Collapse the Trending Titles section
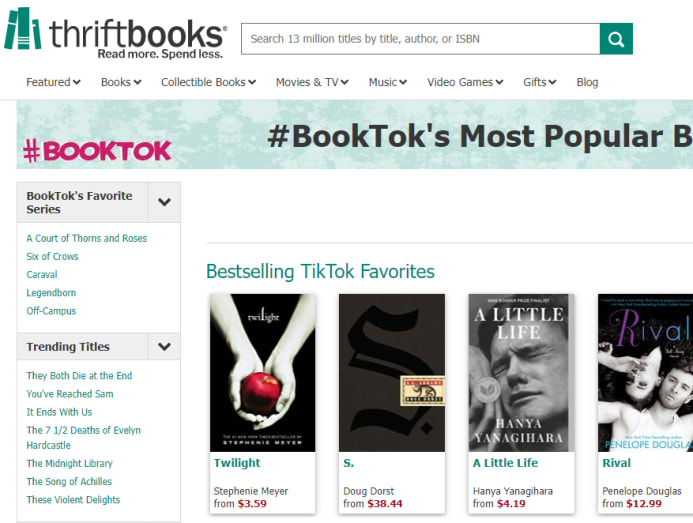This screenshot has height=523, width=693. tap(164, 347)
